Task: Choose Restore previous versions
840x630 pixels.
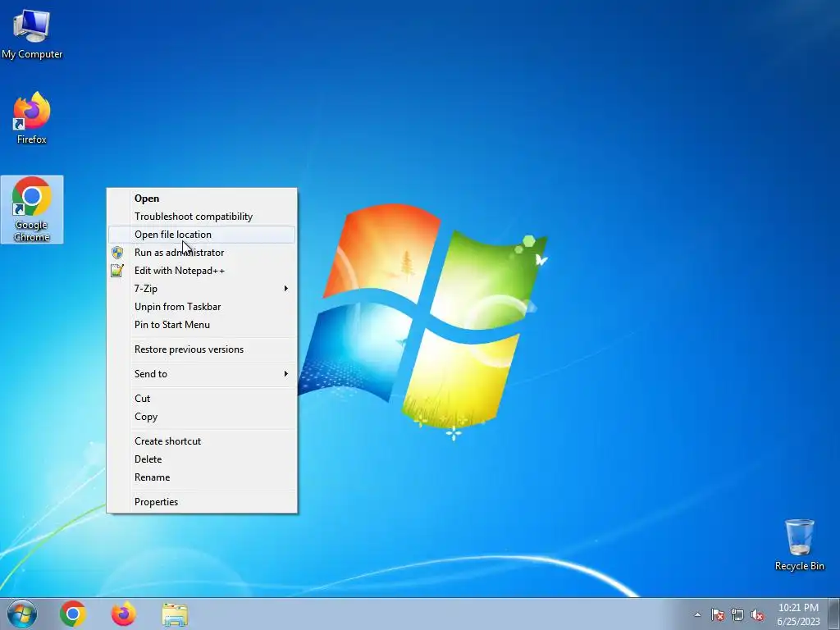Action: [x=202, y=349]
